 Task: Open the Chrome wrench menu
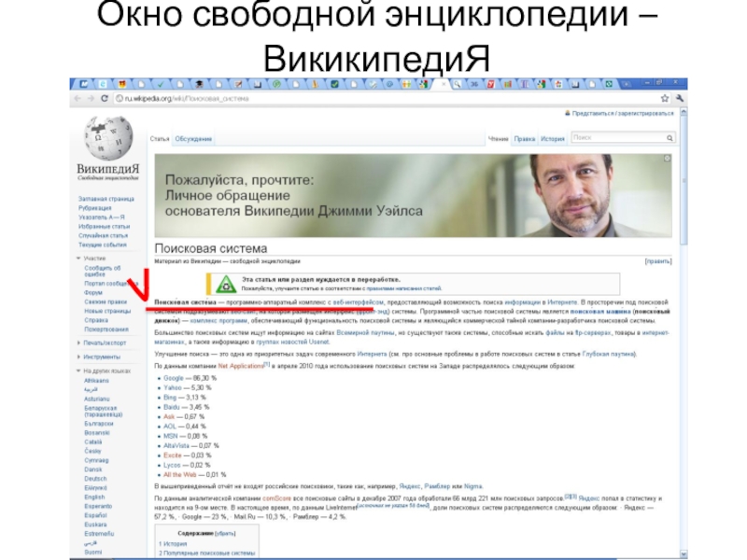tap(680, 99)
